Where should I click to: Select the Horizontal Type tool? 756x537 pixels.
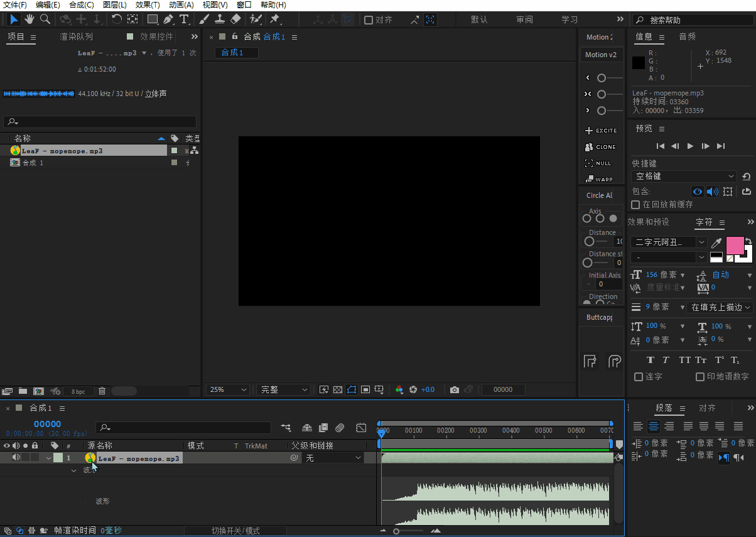coord(184,19)
